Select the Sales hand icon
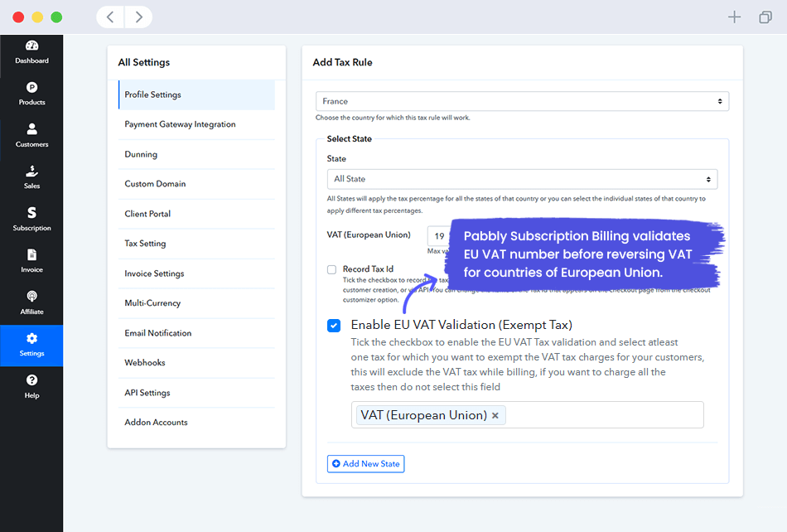This screenshot has height=532, width=787. (31, 172)
